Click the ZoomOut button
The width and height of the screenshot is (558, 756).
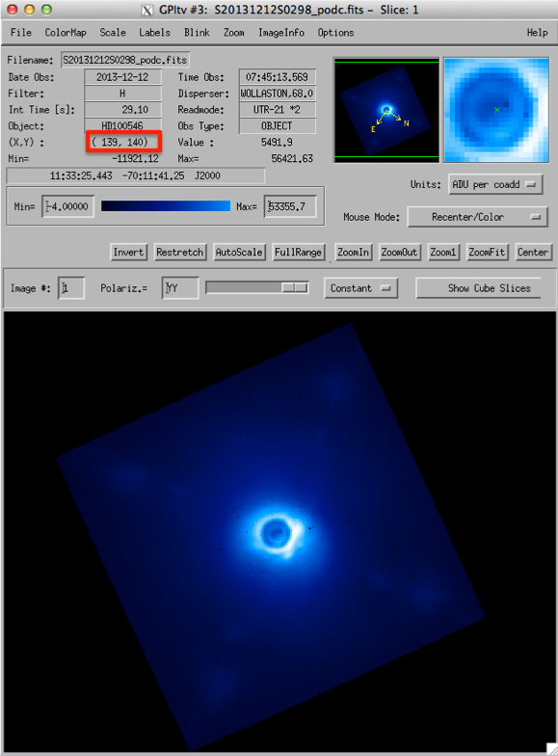(399, 253)
